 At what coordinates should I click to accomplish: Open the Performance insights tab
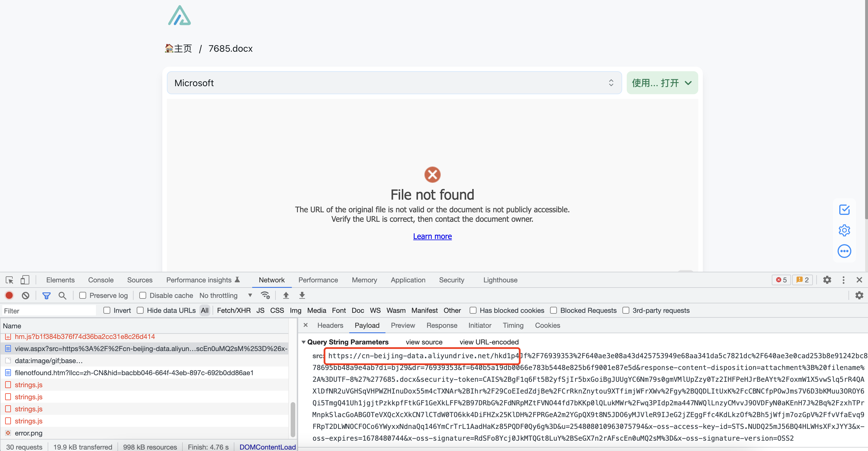pos(203,280)
